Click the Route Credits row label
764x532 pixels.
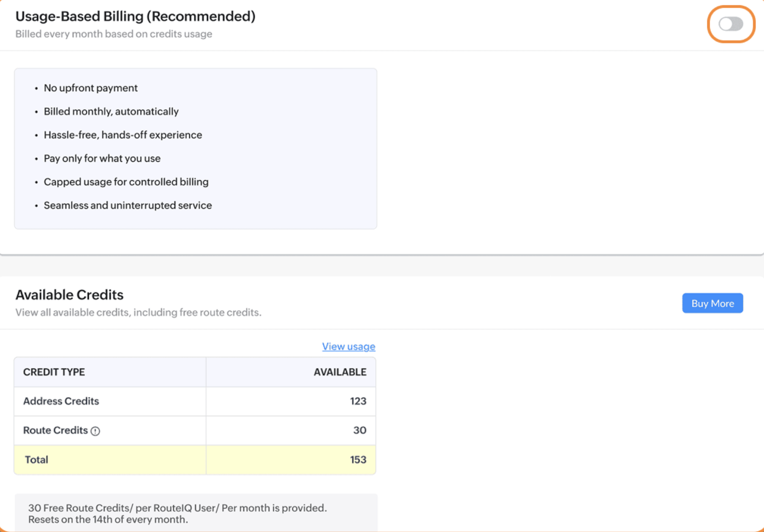55,430
